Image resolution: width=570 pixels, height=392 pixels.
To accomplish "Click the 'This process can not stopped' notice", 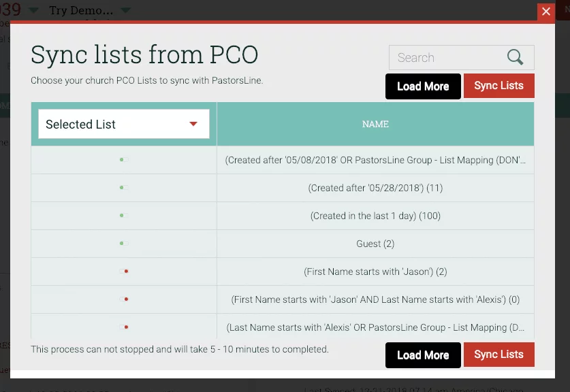I will (x=180, y=349).
